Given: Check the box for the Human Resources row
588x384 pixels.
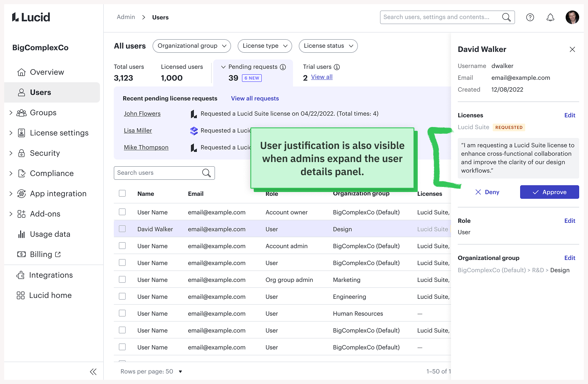Looking at the screenshot, I should (x=122, y=313).
